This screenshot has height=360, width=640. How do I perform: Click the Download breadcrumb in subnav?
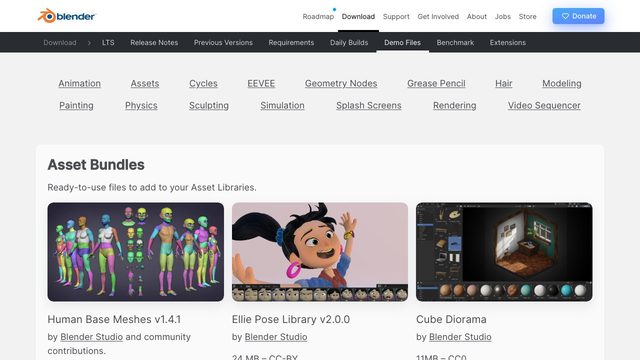pyautogui.click(x=60, y=42)
